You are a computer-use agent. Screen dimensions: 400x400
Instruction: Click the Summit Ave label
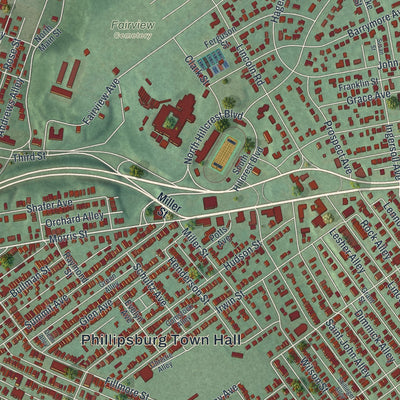[x=47, y=311]
